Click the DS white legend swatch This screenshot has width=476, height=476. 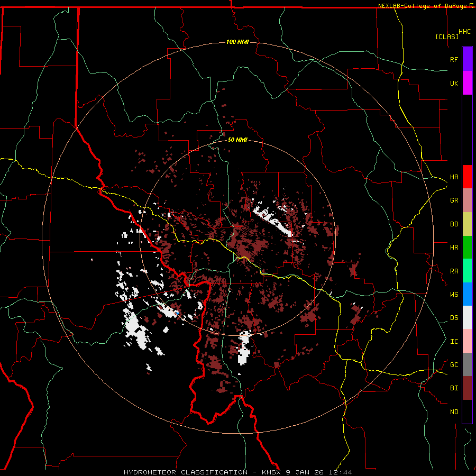(467, 317)
